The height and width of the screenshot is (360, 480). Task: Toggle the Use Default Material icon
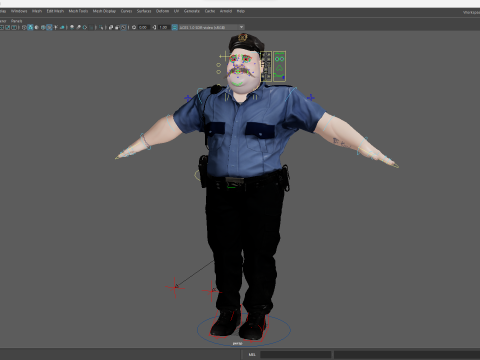pos(37,27)
